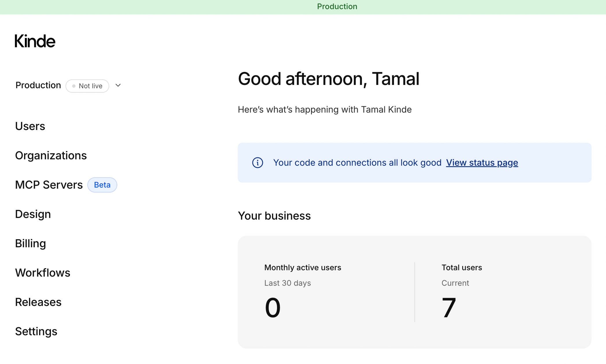Navigate to Design
606x364 pixels.
pos(33,214)
